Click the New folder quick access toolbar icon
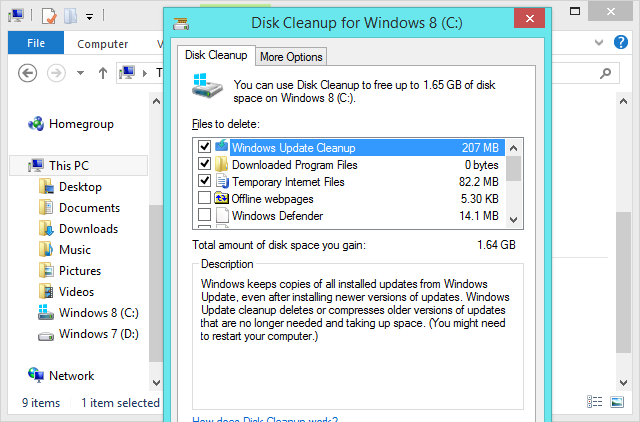Viewport: 640px width, 422px height. pos(71,16)
